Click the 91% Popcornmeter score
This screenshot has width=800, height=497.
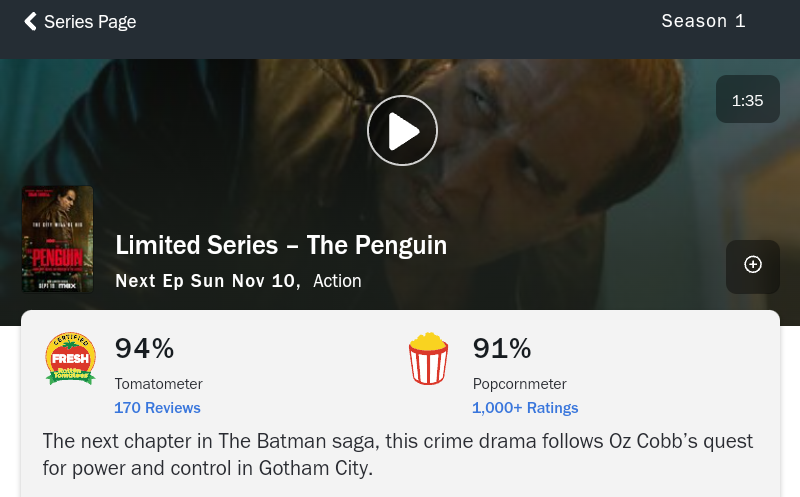pyautogui.click(x=501, y=348)
